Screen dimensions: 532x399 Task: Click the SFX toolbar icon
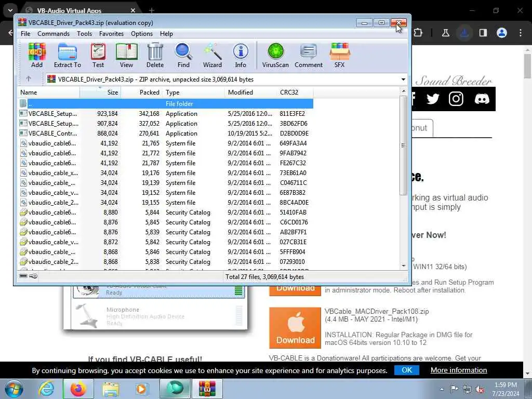tap(339, 55)
